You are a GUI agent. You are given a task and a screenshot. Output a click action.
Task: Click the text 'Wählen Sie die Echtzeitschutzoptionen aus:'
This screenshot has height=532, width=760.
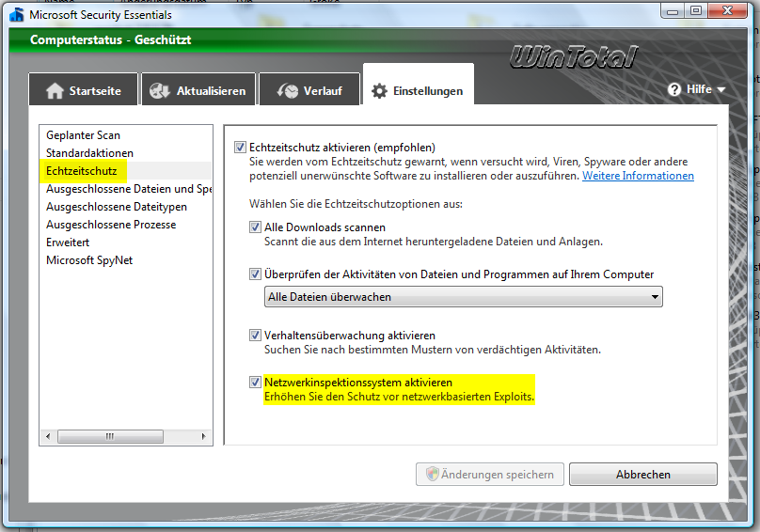(x=356, y=204)
